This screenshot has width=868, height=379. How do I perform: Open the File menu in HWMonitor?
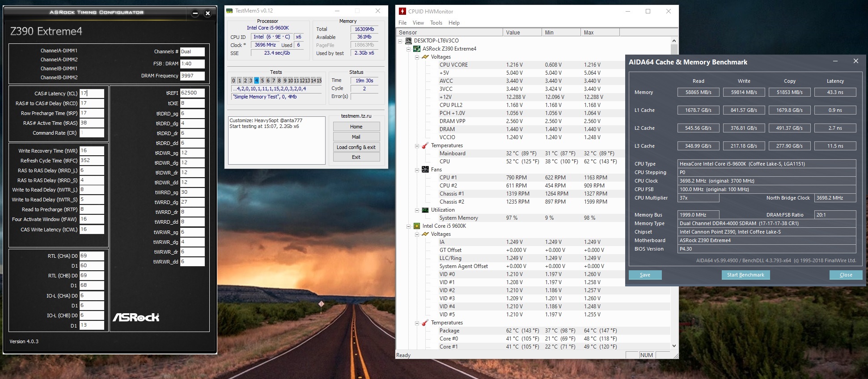[x=402, y=23]
